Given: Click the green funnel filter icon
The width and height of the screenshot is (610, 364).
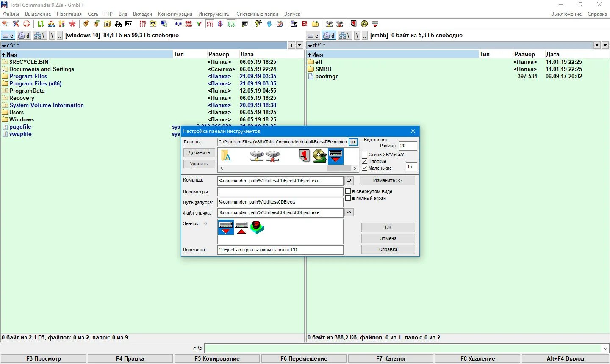Looking at the screenshot, I should tap(199, 24).
